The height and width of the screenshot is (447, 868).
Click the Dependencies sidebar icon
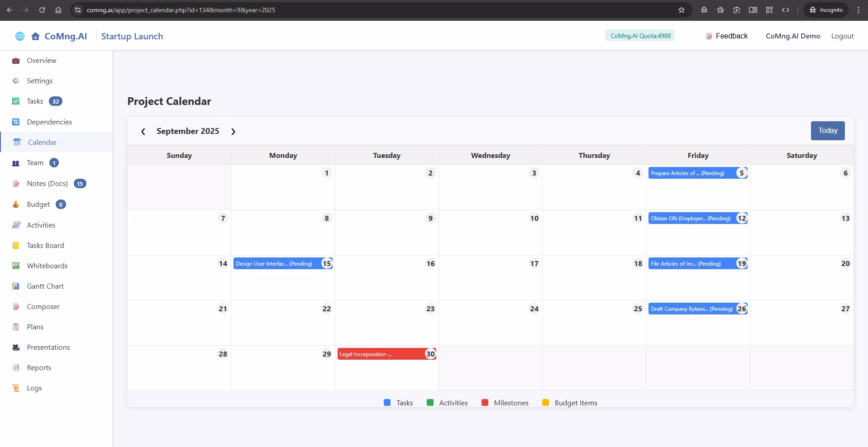coord(16,122)
